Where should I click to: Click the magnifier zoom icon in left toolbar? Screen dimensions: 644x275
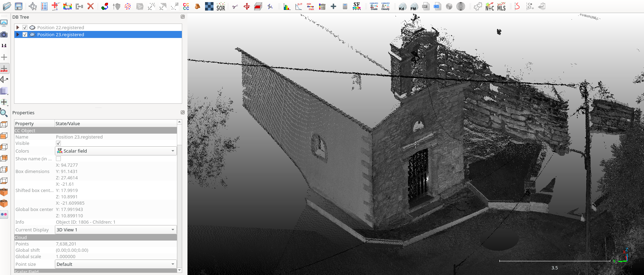(x=4, y=113)
